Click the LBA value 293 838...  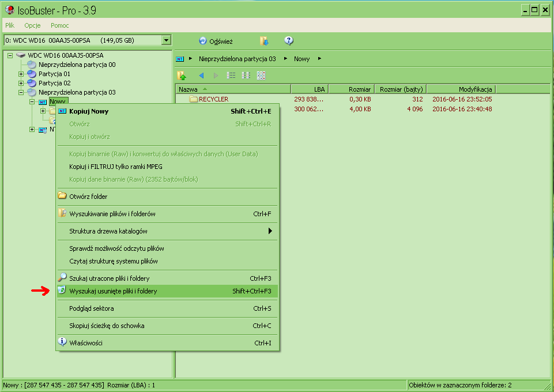(x=308, y=99)
